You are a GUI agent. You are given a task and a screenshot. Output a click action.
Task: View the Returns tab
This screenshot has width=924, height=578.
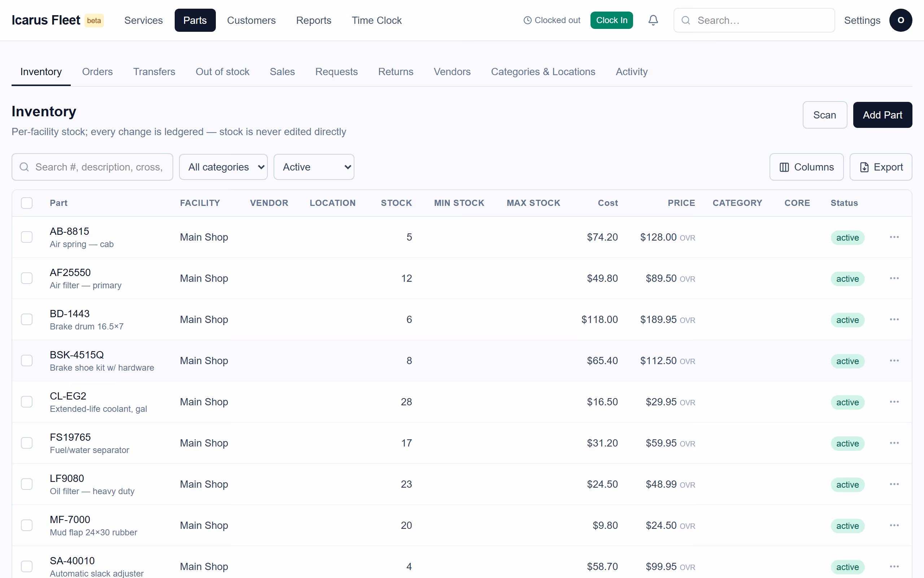396,72
